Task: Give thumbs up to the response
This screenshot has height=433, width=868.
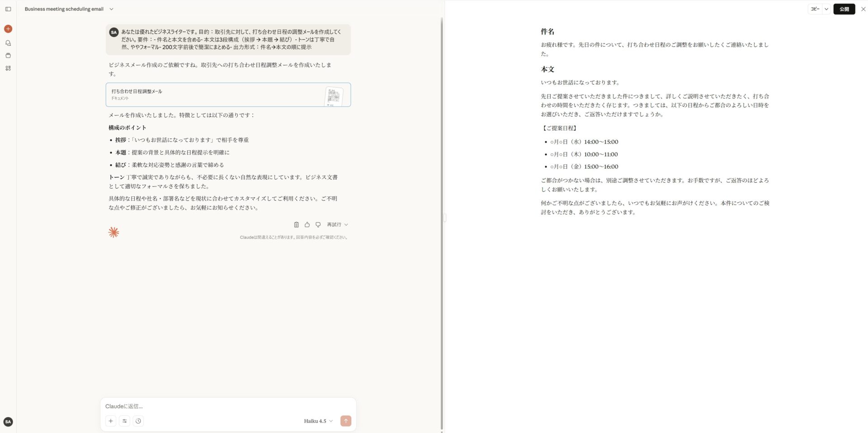Action: 307,225
